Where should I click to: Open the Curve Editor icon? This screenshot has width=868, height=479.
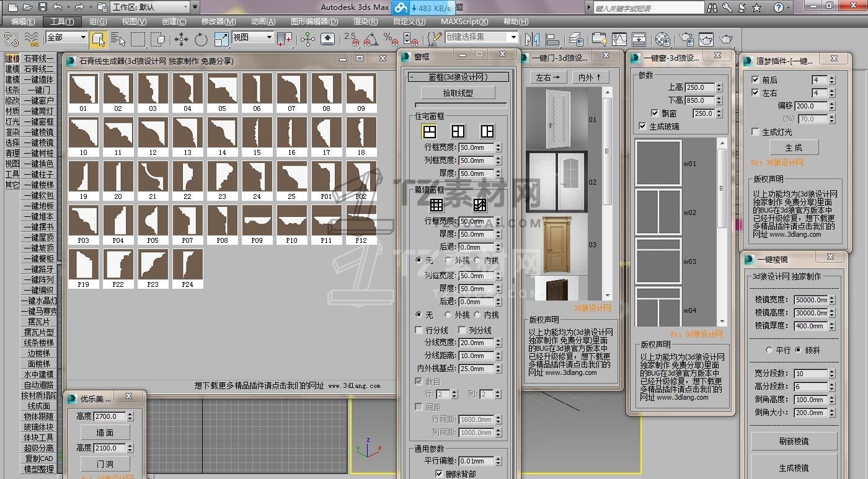pyautogui.click(x=619, y=40)
